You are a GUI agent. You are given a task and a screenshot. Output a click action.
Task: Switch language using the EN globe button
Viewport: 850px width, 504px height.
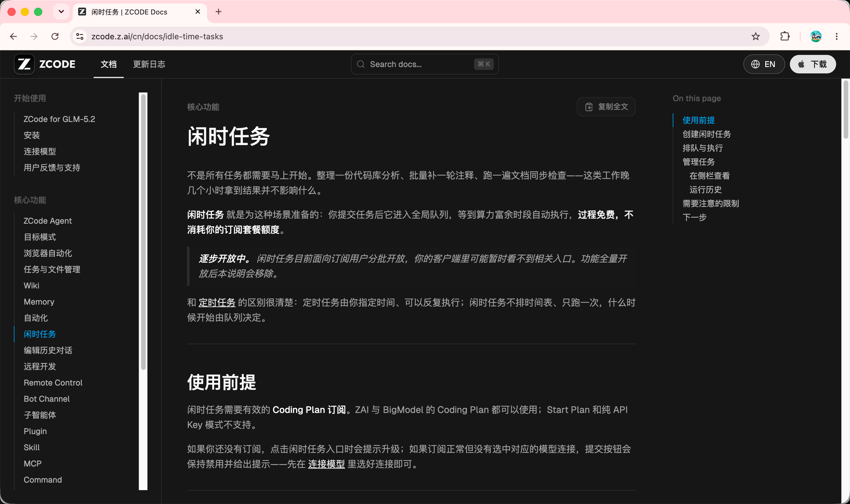764,64
